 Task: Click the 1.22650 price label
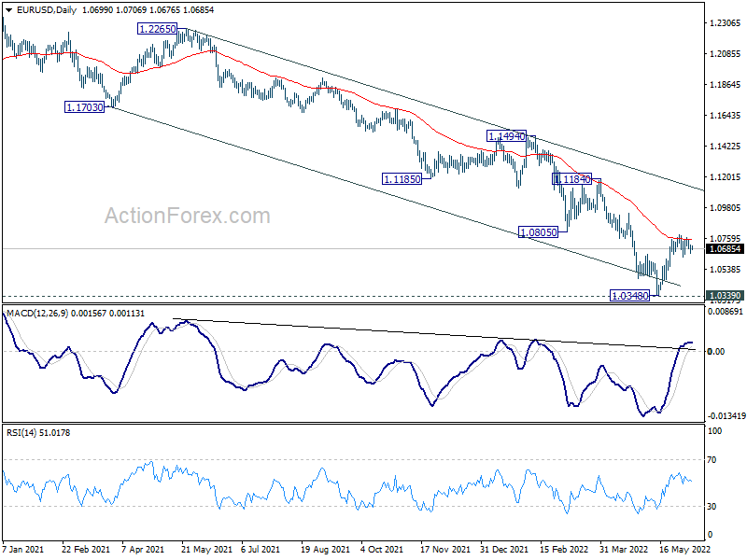pyautogui.click(x=157, y=29)
